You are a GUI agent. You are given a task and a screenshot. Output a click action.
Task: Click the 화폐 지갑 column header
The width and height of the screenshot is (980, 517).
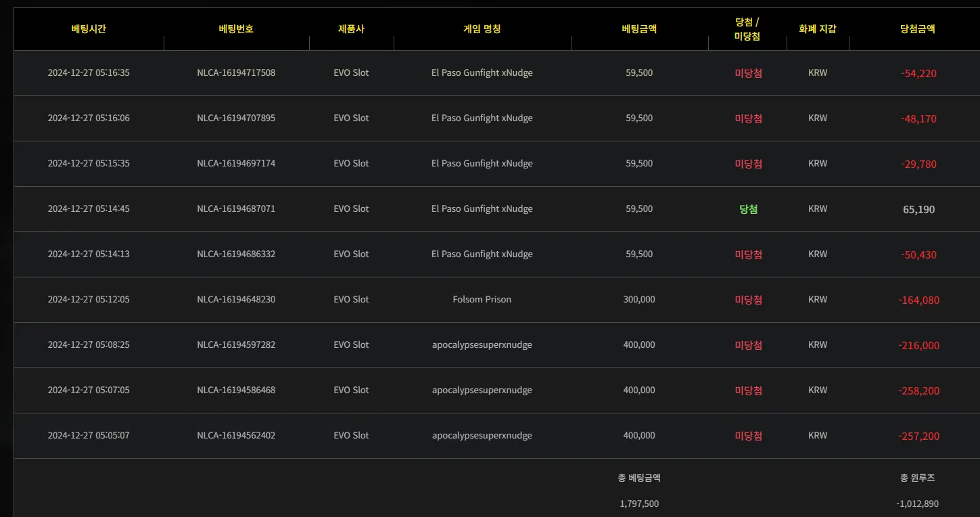pyautogui.click(x=818, y=29)
